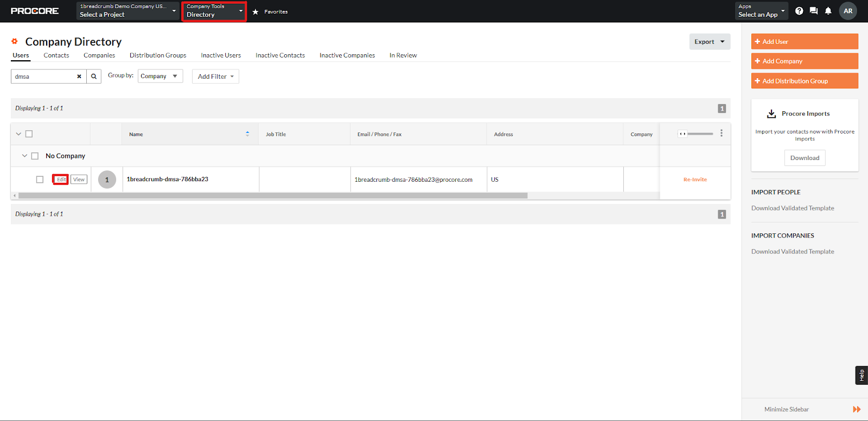Open the Select an App dropdown

point(762,11)
